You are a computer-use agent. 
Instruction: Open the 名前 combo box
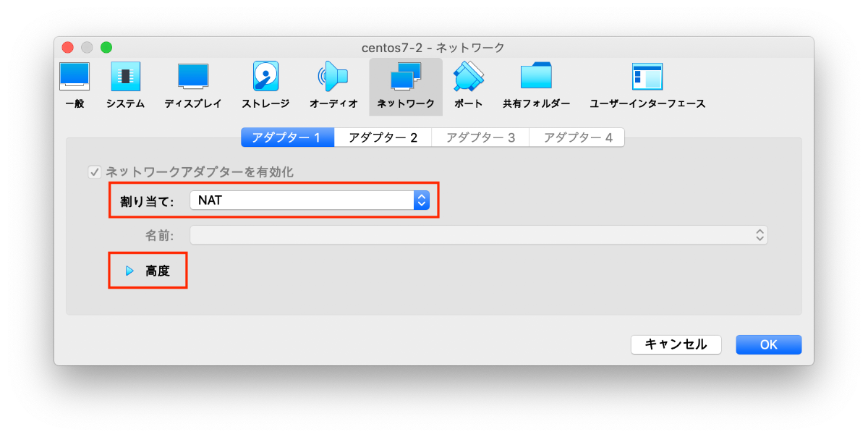point(478,234)
